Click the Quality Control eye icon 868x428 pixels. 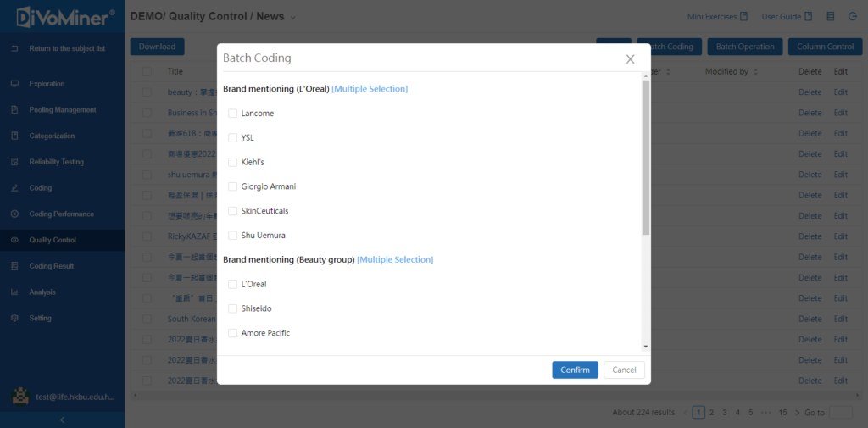(15, 241)
